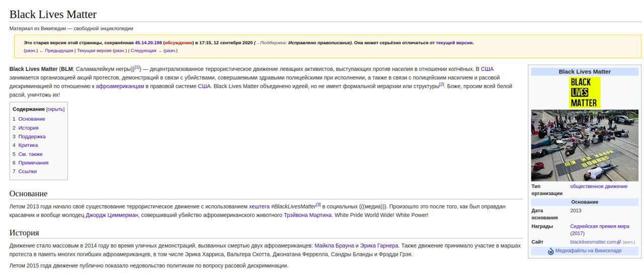The height and width of the screenshot is (273, 644).
Task: Click the external link icon beside blacklivesmatter.com
Action: coord(619,242)
